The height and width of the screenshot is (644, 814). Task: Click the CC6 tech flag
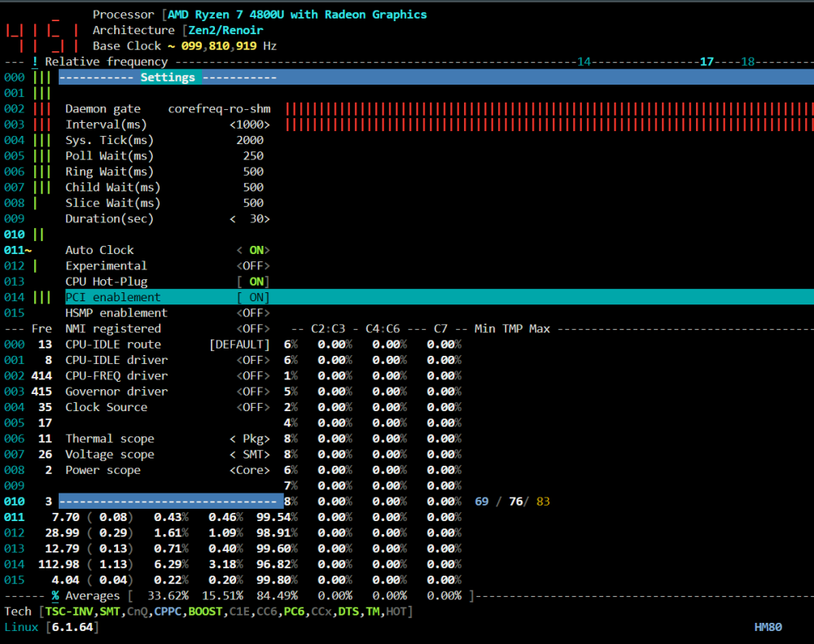(x=267, y=611)
